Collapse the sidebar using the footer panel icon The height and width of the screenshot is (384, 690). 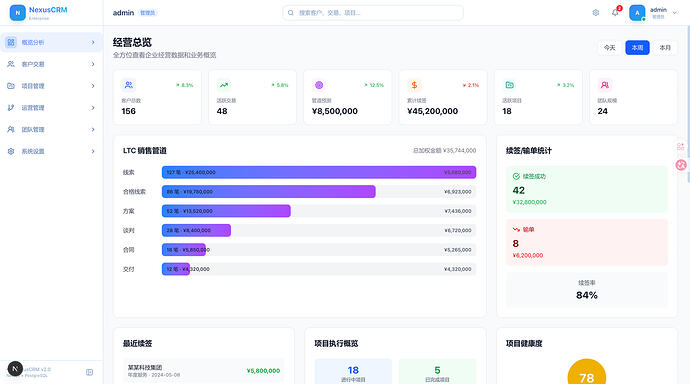(x=89, y=372)
